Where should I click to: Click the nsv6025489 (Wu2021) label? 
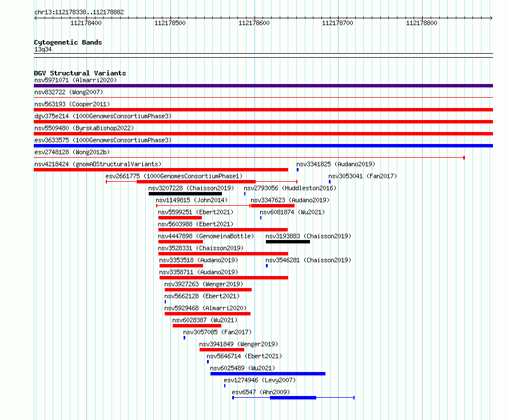(242, 368)
